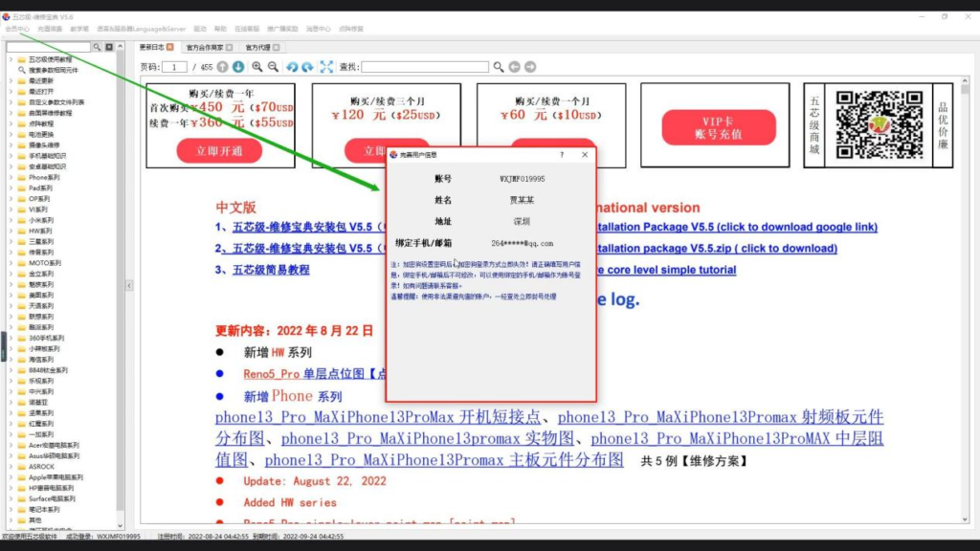The height and width of the screenshot is (551, 980).
Task: Switch to the 官方合作商家 tab
Action: click(x=205, y=48)
